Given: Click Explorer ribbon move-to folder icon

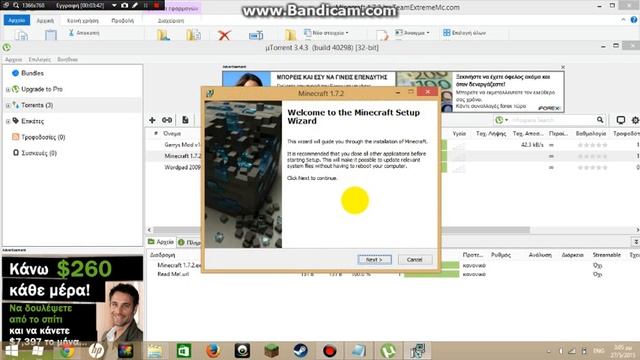Looking at the screenshot, I should point(163,35).
